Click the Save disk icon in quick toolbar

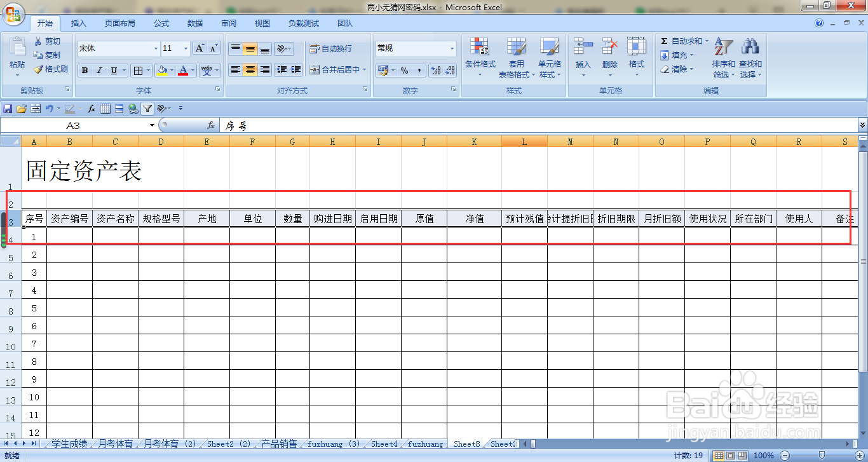pyautogui.click(x=8, y=109)
